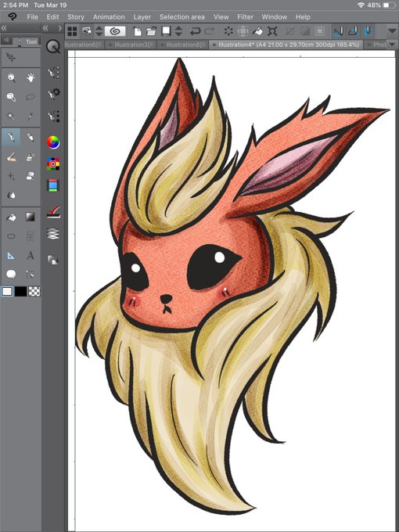Toggle Snap to Grid
Screen dimensions: 399x532
click(368, 31)
